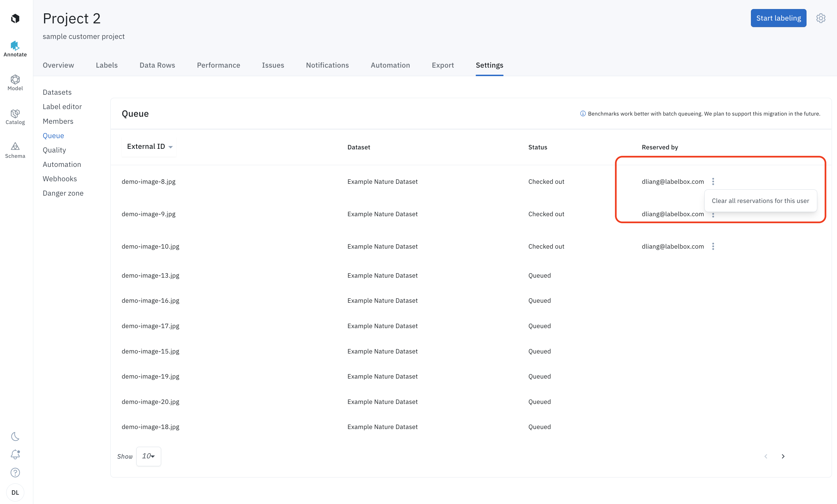This screenshot has height=504, width=837.
Task: Open notifications bell icon
Action: pos(15,454)
